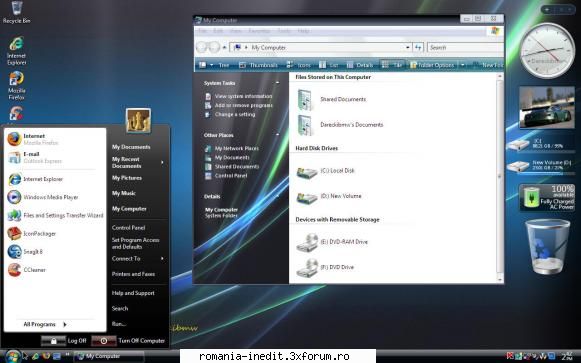Open Control Panel in Start menu
Screen dimensions: 581x363
(x=129, y=228)
